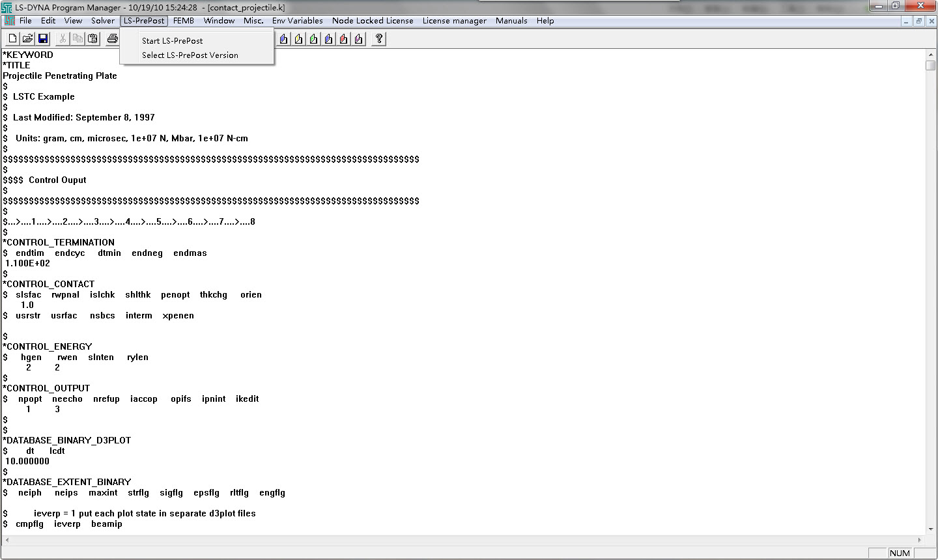938x560 pixels.
Task: Click the Cut scissors icon
Action: 63,39
